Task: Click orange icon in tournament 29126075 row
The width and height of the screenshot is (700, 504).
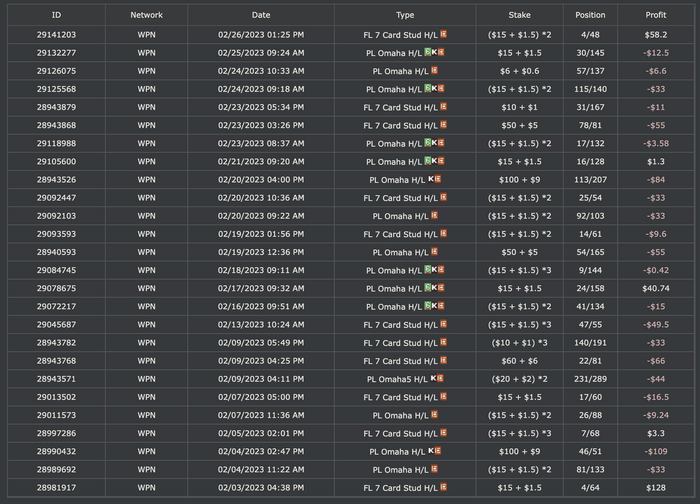Action: coord(434,71)
